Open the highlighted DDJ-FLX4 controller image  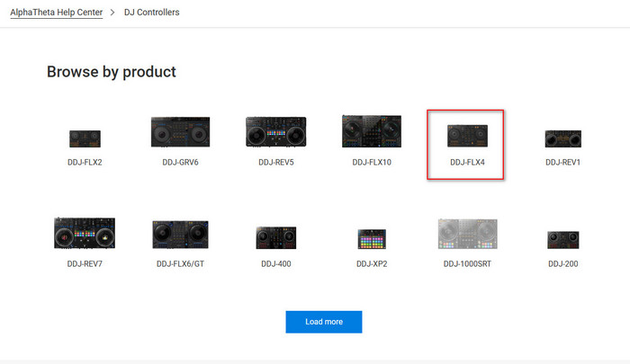467,137
